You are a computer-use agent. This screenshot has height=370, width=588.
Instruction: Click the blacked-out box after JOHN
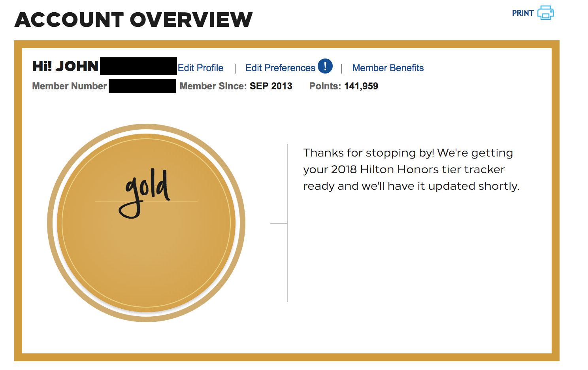pos(138,66)
